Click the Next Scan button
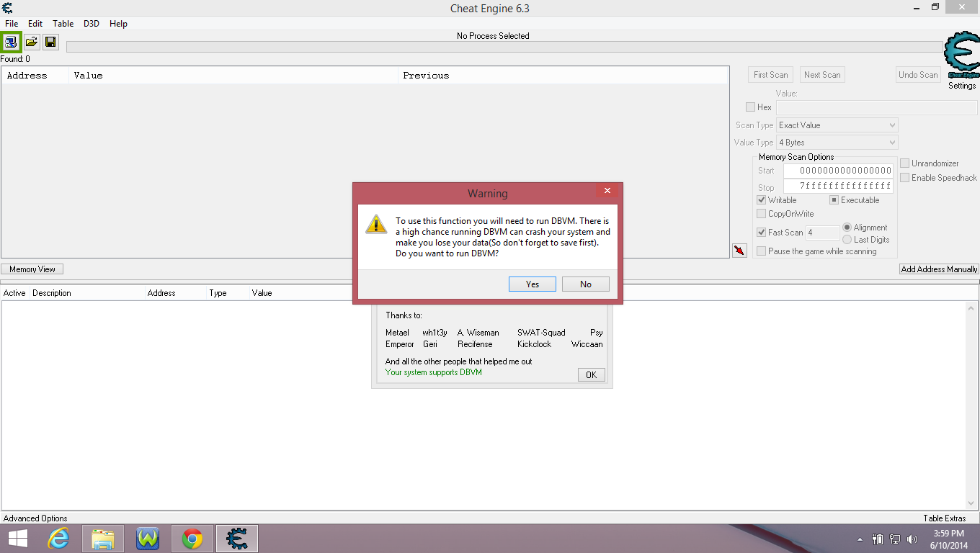The width and height of the screenshot is (980, 553). coord(822,75)
